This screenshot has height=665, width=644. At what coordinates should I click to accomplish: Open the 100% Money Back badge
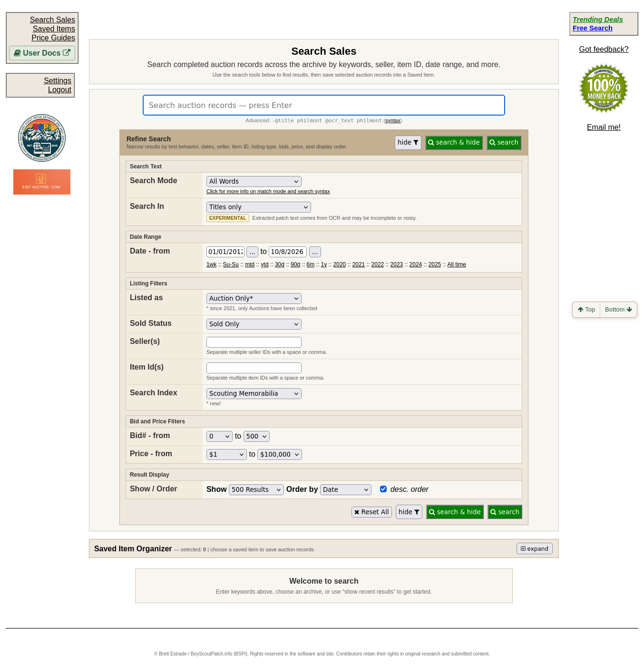604,88
